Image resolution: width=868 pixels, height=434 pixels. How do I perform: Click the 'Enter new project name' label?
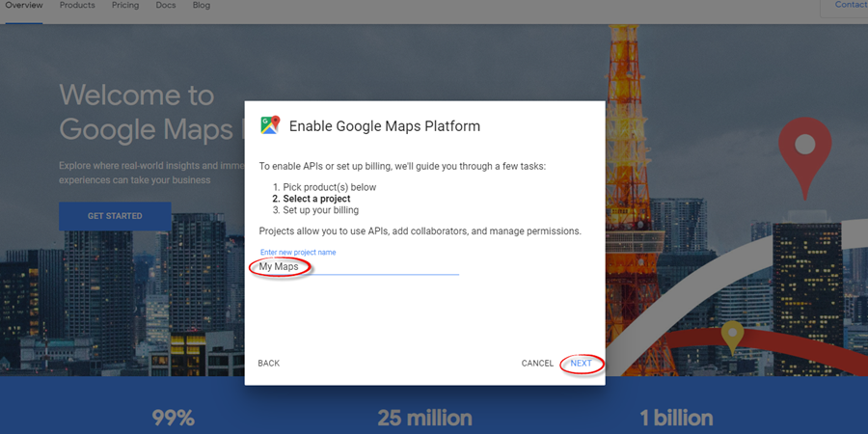(x=298, y=252)
